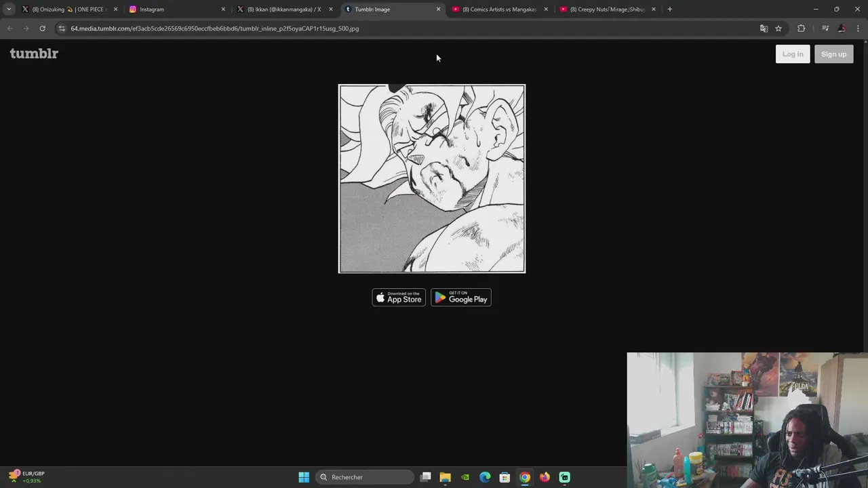Close the Onizuking ONE PIECE tab

115,9
